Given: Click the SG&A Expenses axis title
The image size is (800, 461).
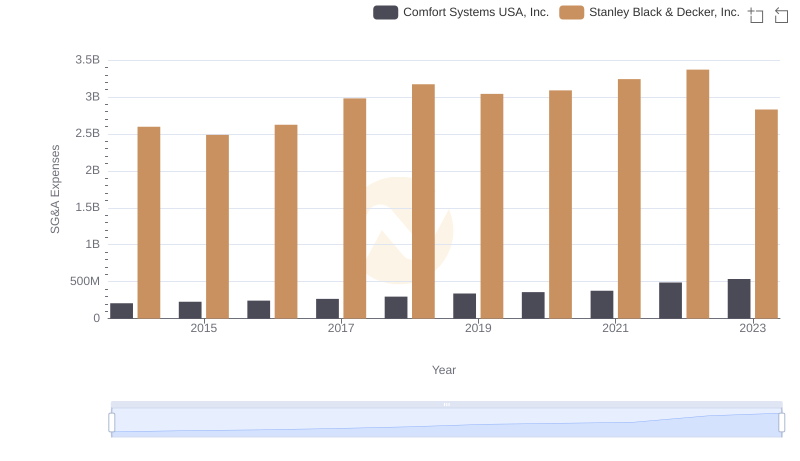Looking at the screenshot, I should (55, 189).
